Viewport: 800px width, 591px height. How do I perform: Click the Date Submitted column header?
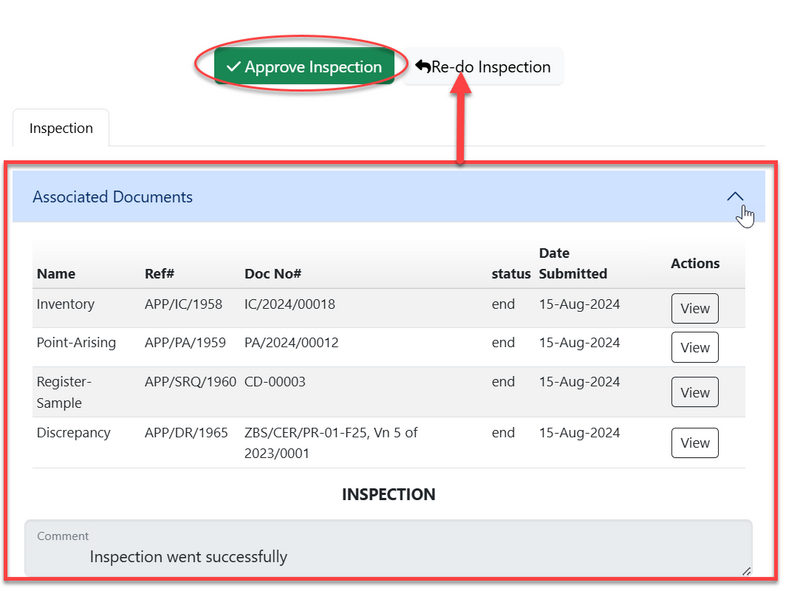pyautogui.click(x=573, y=263)
